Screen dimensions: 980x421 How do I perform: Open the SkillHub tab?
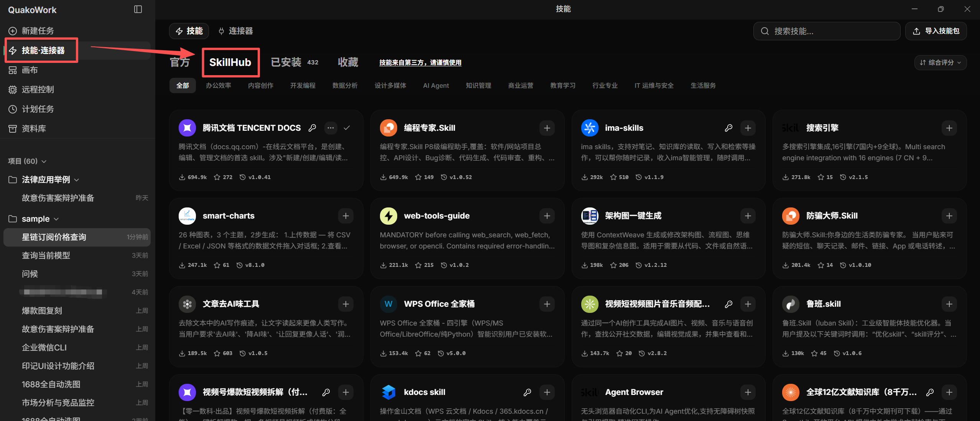point(230,62)
